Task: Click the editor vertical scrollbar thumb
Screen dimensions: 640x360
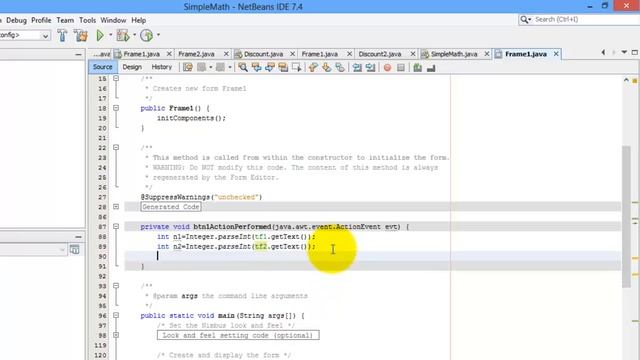Action: tap(626, 216)
